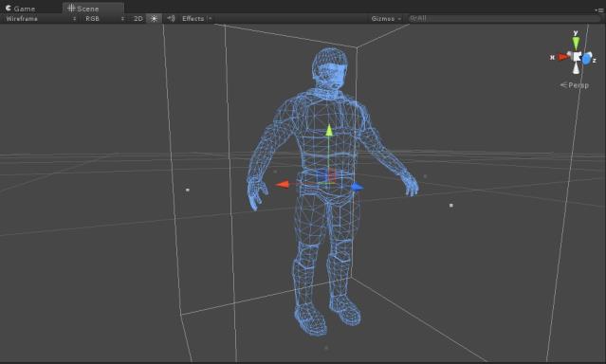Image resolution: width=606 pixels, height=364 pixels.
Task: Open the Wireframe draw mode dropdown
Action: pos(40,19)
